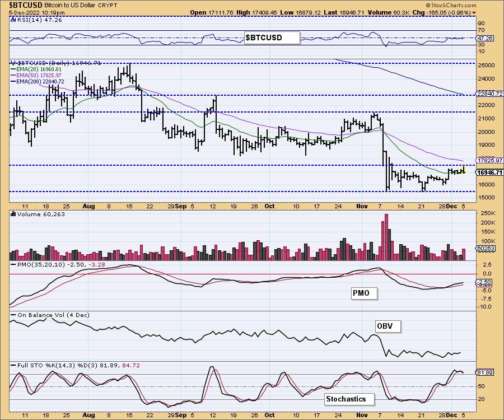The image size is (504, 420).
Task: Click the 22840.72 price axis tag
Action: (489, 94)
